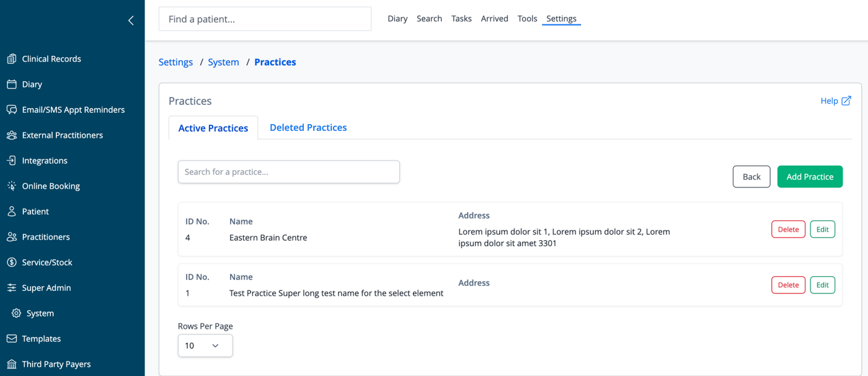Viewport: 868px width, 376px height.
Task: Open the Third Party Payers icon
Action: [x=12, y=364]
